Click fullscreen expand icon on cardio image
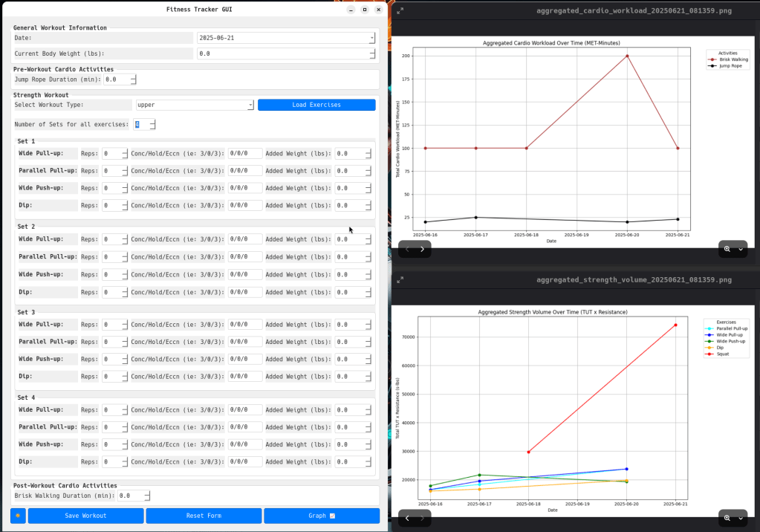 [400, 11]
